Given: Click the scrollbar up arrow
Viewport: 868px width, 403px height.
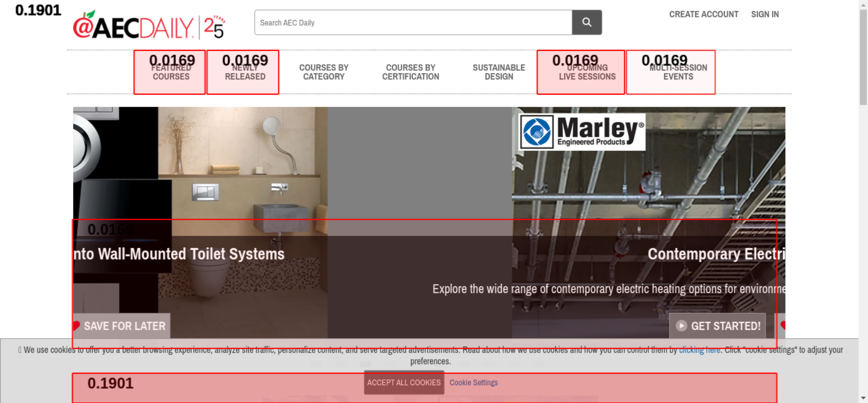Looking at the screenshot, I should point(863,4).
